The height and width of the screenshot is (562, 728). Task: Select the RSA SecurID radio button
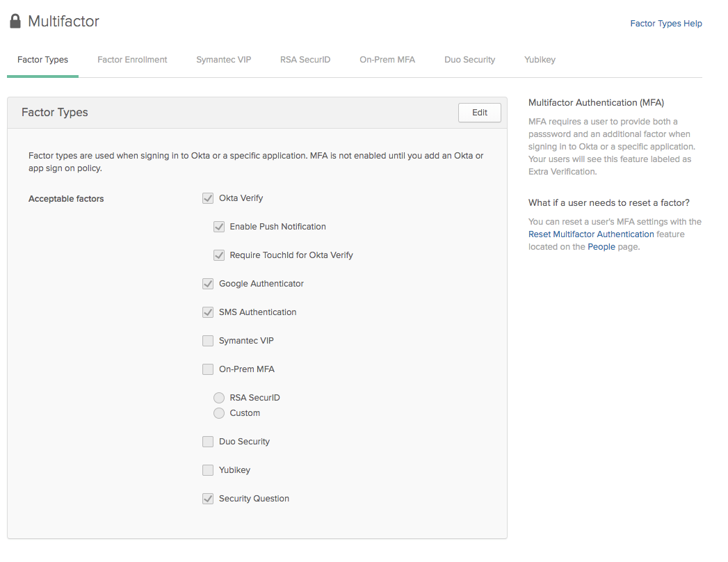click(x=219, y=398)
